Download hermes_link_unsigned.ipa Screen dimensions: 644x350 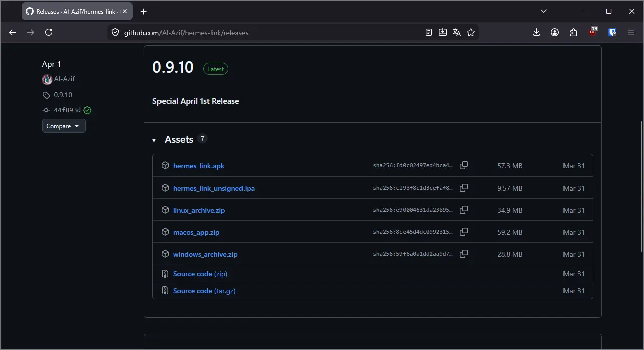pos(214,188)
